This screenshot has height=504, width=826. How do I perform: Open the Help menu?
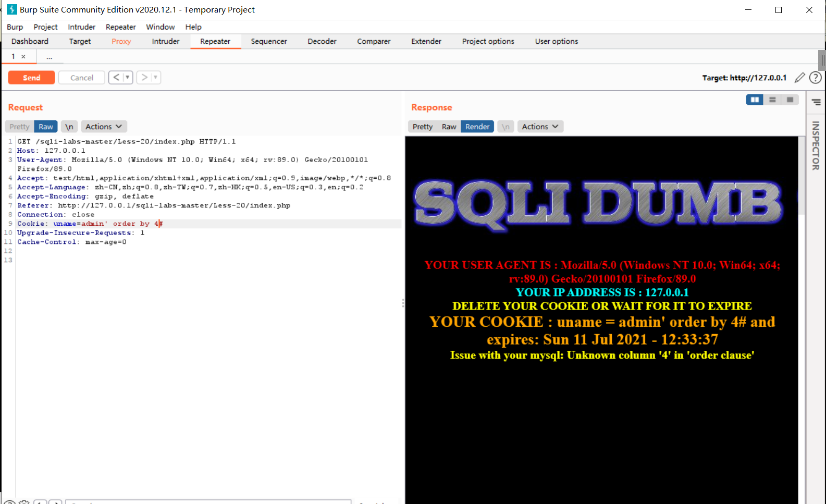193,27
